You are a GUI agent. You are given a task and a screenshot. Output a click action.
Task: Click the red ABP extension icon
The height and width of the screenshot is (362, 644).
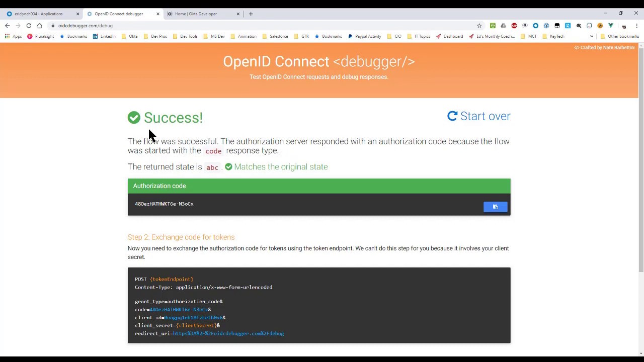coord(514,26)
